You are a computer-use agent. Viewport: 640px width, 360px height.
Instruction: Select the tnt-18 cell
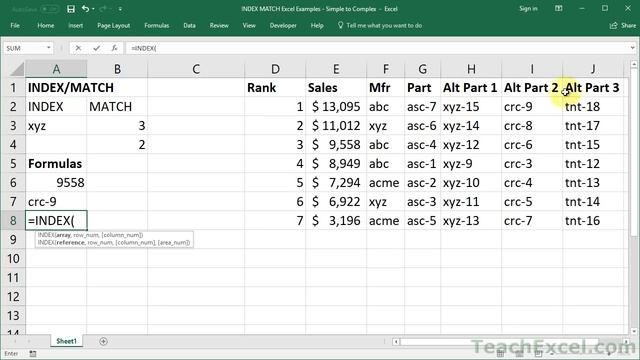point(593,107)
